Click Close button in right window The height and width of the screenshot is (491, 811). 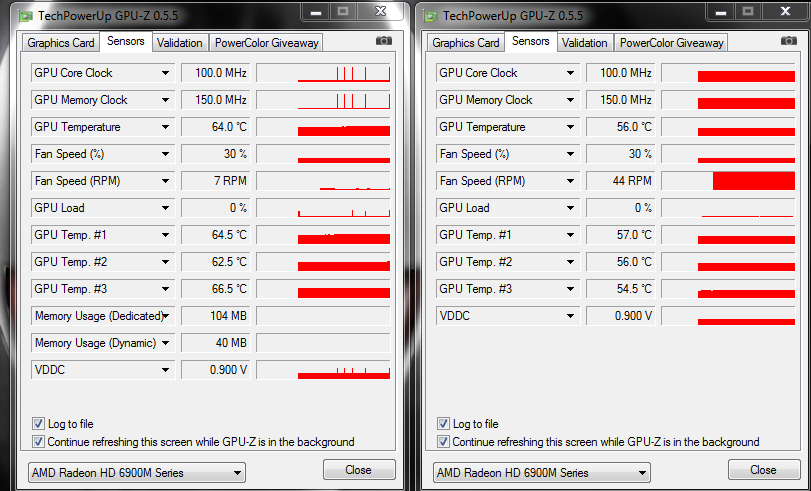point(764,470)
